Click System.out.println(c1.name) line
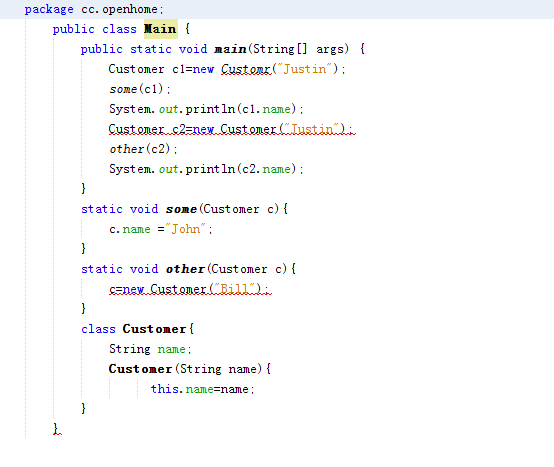This screenshot has width=554, height=467. (206, 109)
